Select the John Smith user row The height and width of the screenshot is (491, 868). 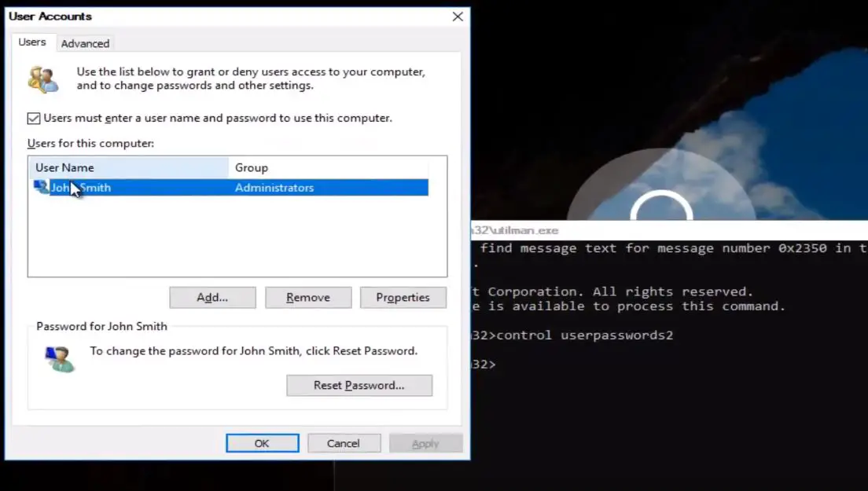(x=229, y=188)
